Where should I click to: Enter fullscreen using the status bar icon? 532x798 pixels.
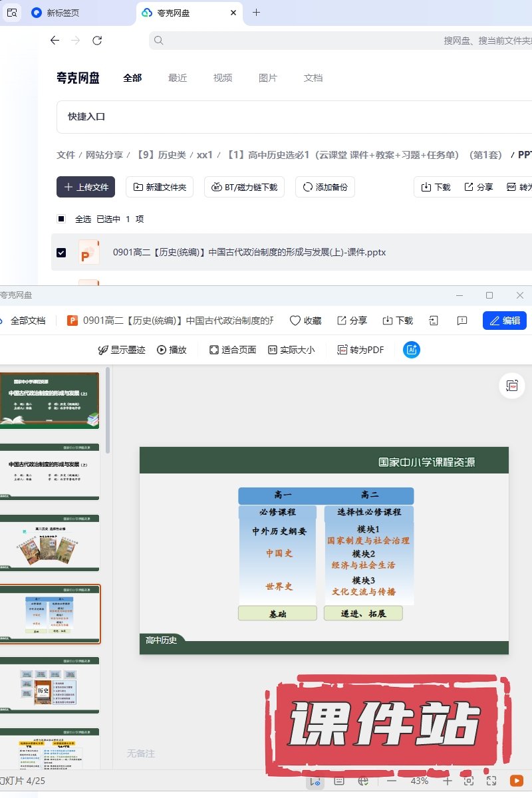491,781
